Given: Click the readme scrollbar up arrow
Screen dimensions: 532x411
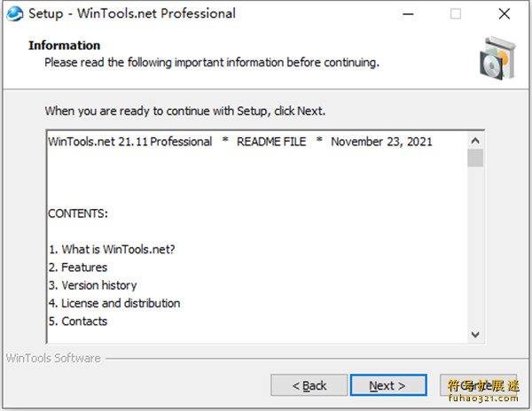Looking at the screenshot, I should [x=475, y=140].
